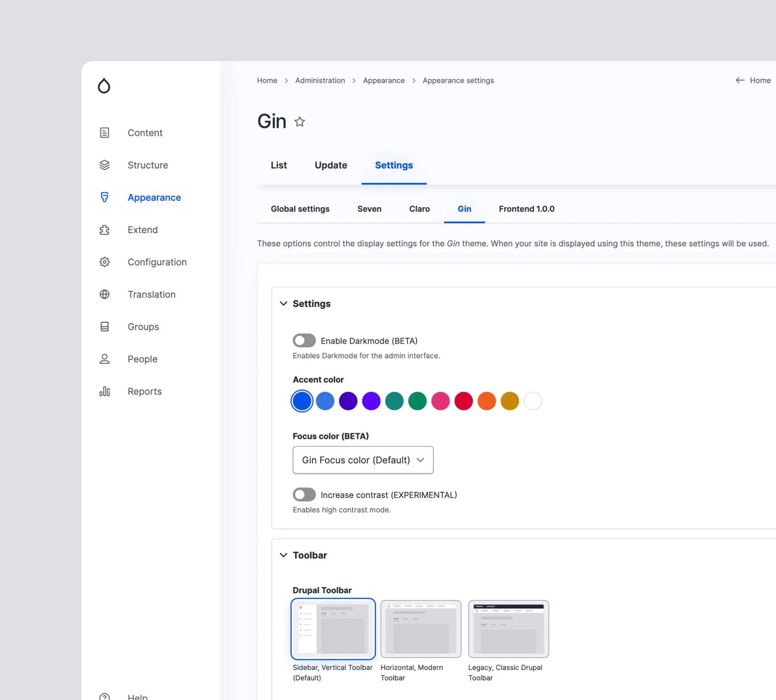Select the Structure layers icon
The height and width of the screenshot is (700, 776).
click(x=104, y=165)
